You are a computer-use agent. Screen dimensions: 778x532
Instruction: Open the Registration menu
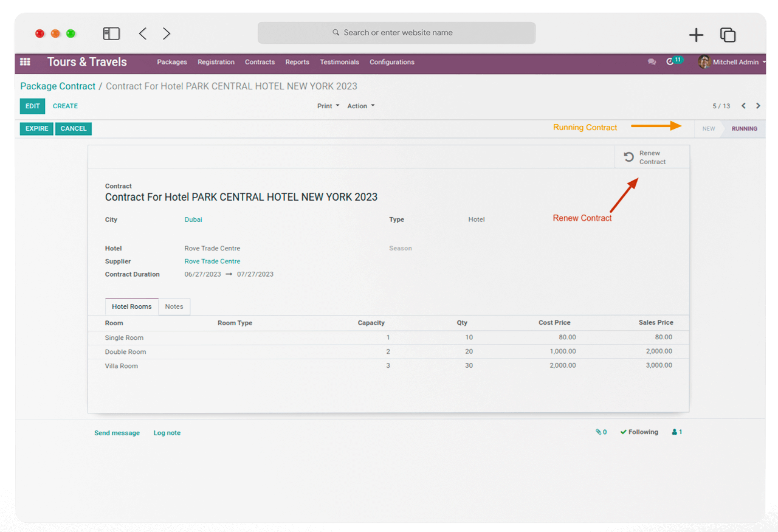point(216,62)
